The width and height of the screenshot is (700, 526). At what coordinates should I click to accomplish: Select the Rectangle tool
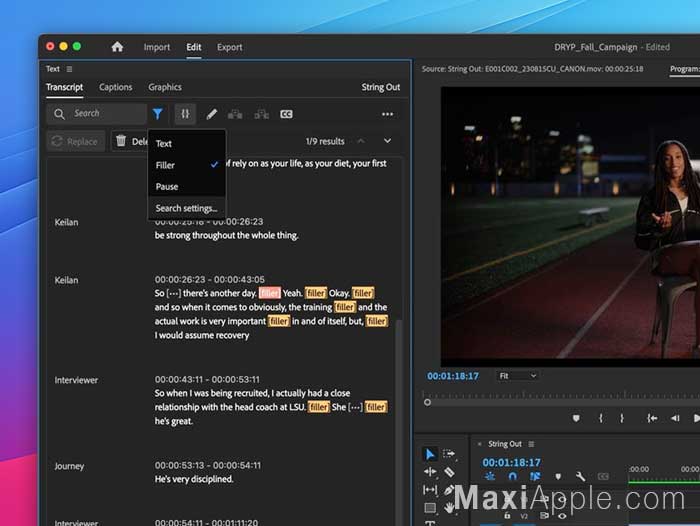coord(430,508)
